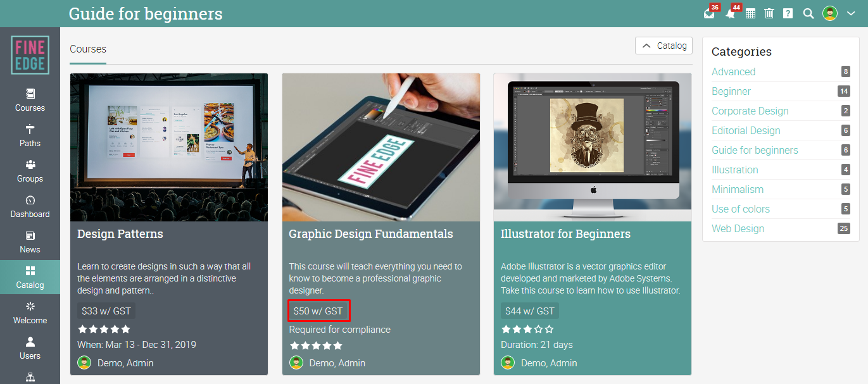Image resolution: width=868 pixels, height=384 pixels.
Task: Open the Editorial Design category
Action: pos(746,130)
